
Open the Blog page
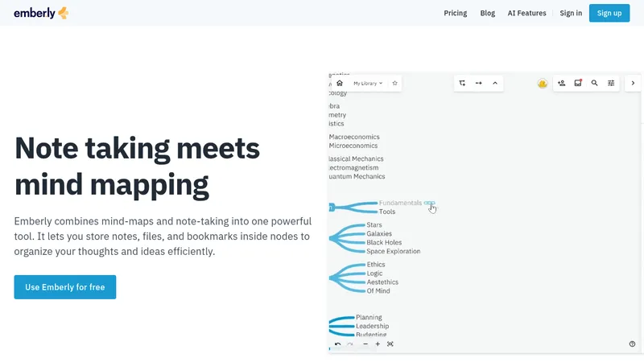[488, 13]
